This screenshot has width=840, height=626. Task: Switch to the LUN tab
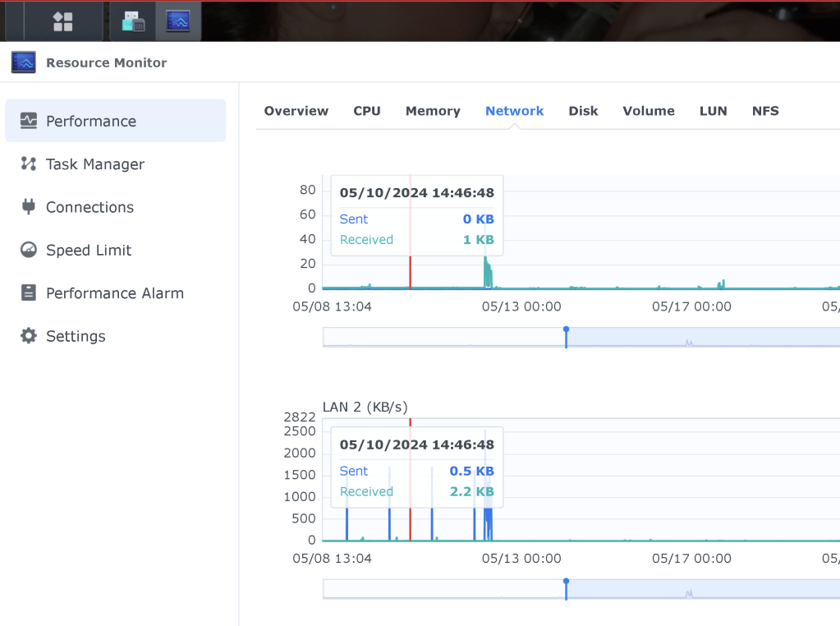[713, 111]
